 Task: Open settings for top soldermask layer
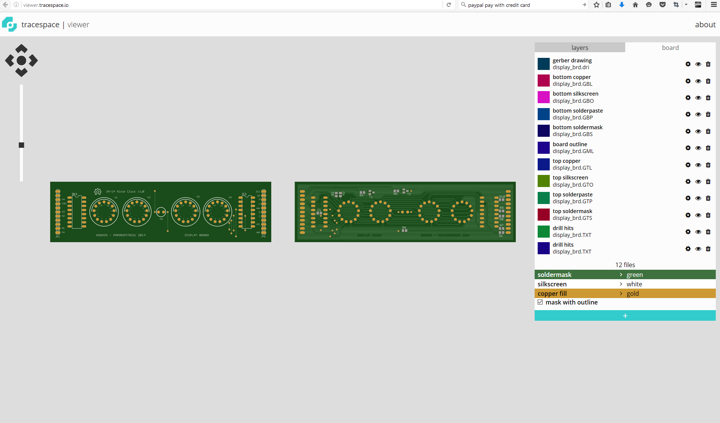(x=688, y=215)
